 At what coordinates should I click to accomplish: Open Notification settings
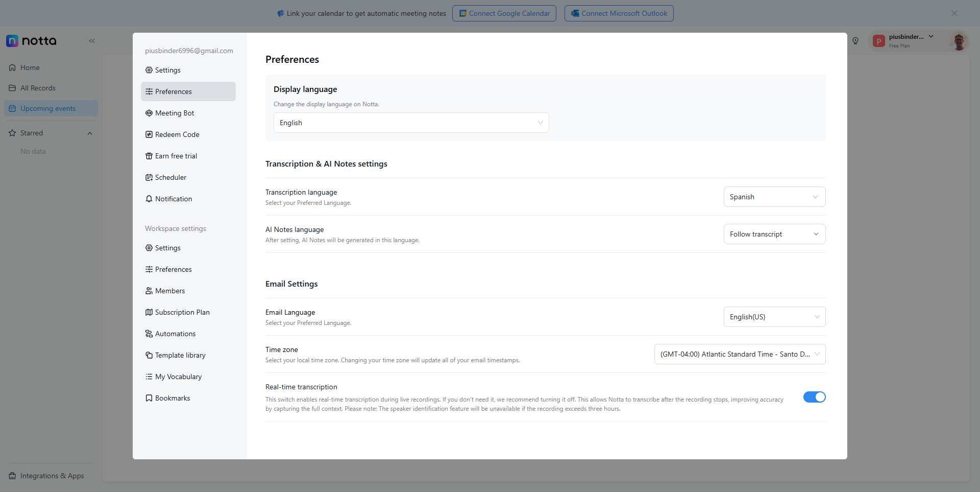(x=174, y=199)
